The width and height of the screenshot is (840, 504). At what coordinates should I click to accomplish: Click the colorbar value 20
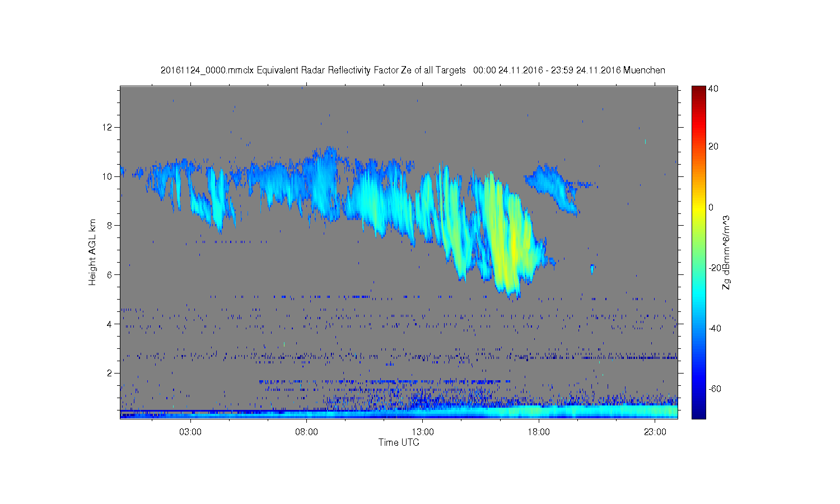(713, 147)
